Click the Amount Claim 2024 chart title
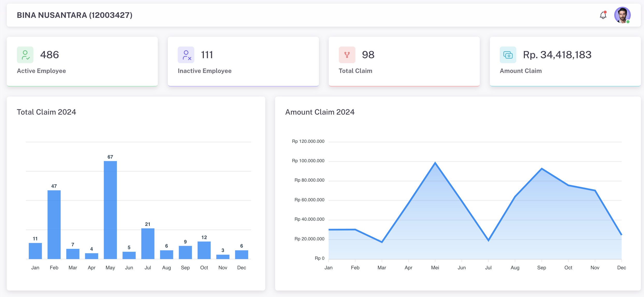The width and height of the screenshot is (644, 297). [x=320, y=112]
